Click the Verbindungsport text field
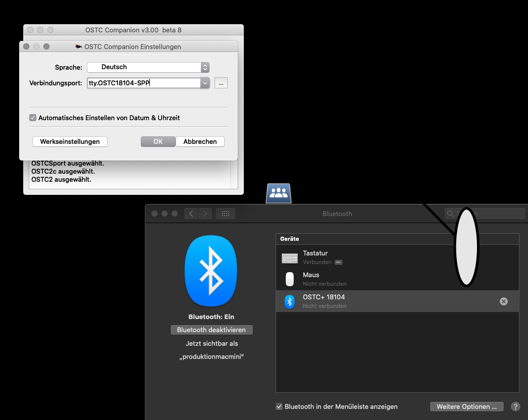This screenshot has height=420, width=528. tap(143, 83)
